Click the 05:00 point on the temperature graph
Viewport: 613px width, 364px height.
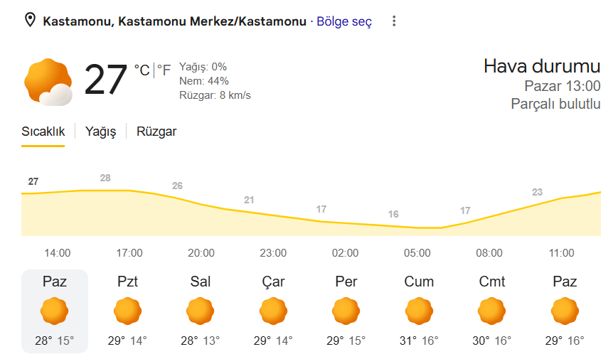coord(417,227)
